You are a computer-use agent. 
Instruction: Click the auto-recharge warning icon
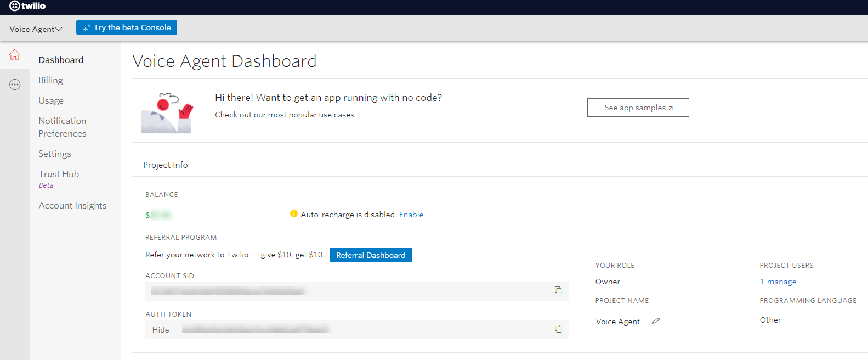coord(294,214)
